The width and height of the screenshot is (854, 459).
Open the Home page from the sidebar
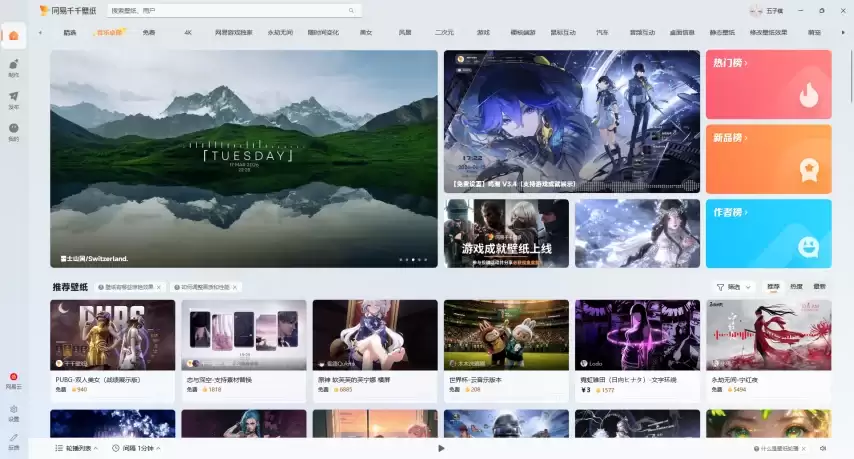(14, 35)
